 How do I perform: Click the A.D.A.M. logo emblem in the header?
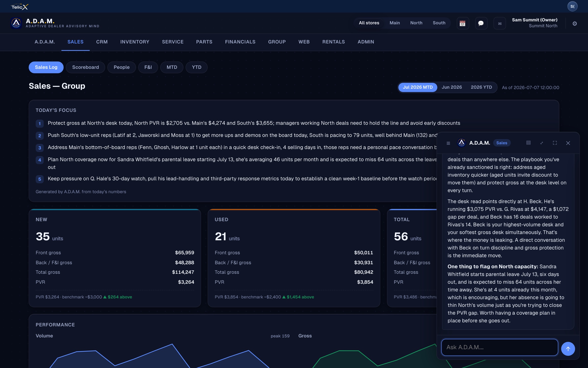[16, 23]
